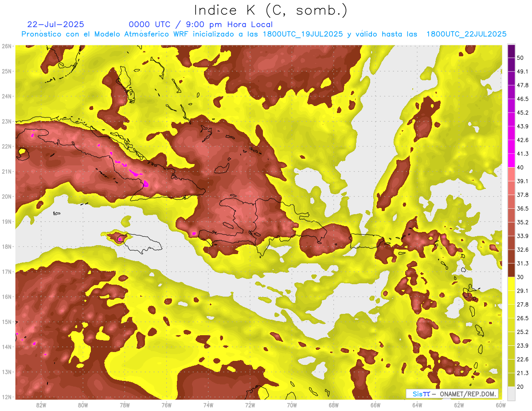Click the colorbar label "42.6"
Image resolution: width=532 pixels, height=411 pixels.
(x=522, y=140)
